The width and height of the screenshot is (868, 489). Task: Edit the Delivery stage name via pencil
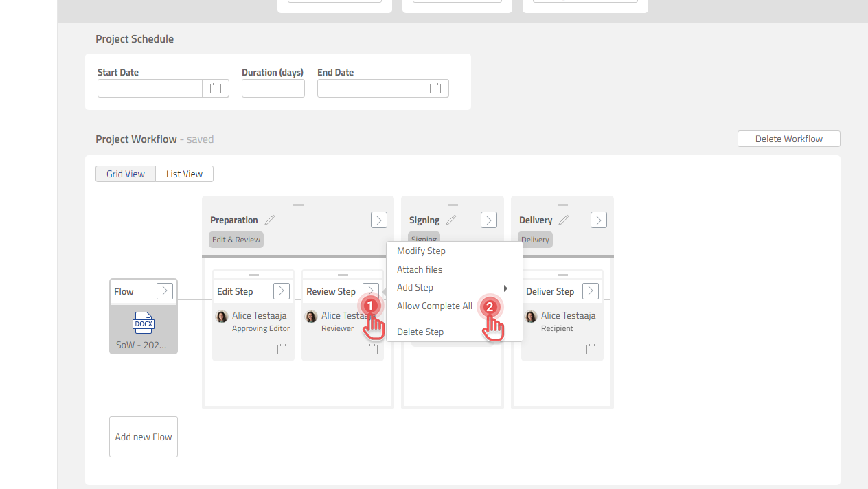pos(564,220)
